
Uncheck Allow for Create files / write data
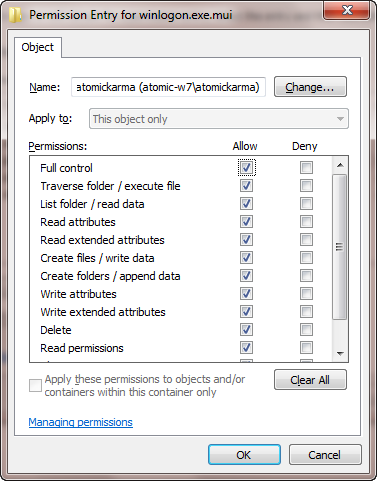click(246, 257)
